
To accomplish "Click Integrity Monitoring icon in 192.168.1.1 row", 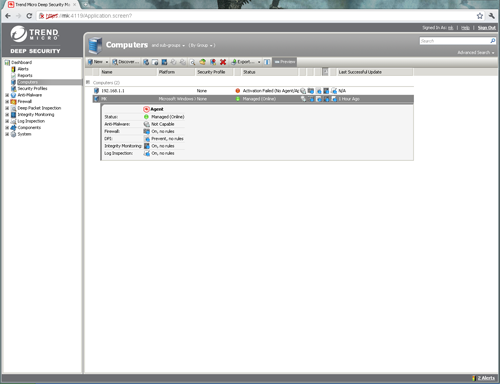I will tap(326, 91).
